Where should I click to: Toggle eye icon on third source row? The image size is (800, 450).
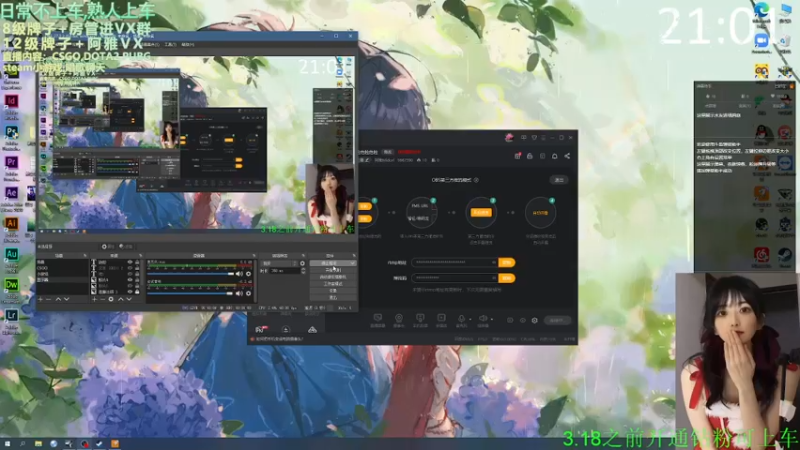pyautogui.click(x=130, y=273)
